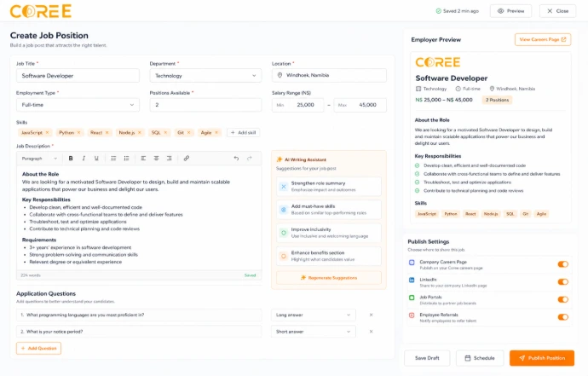This screenshot has width=588, height=376.
Task: Remove the SQL skill tag
Action: [x=165, y=132]
